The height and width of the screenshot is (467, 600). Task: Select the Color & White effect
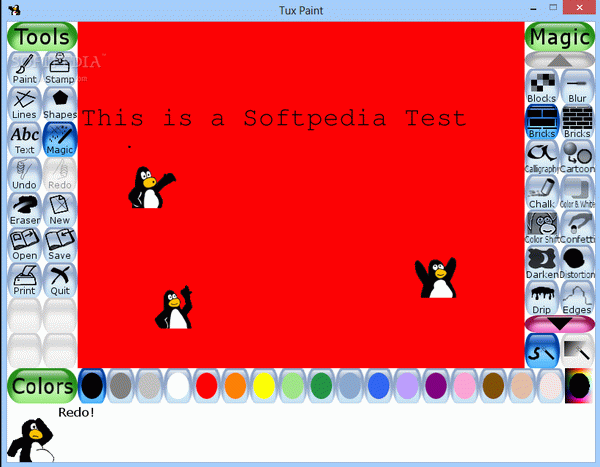[x=577, y=192]
